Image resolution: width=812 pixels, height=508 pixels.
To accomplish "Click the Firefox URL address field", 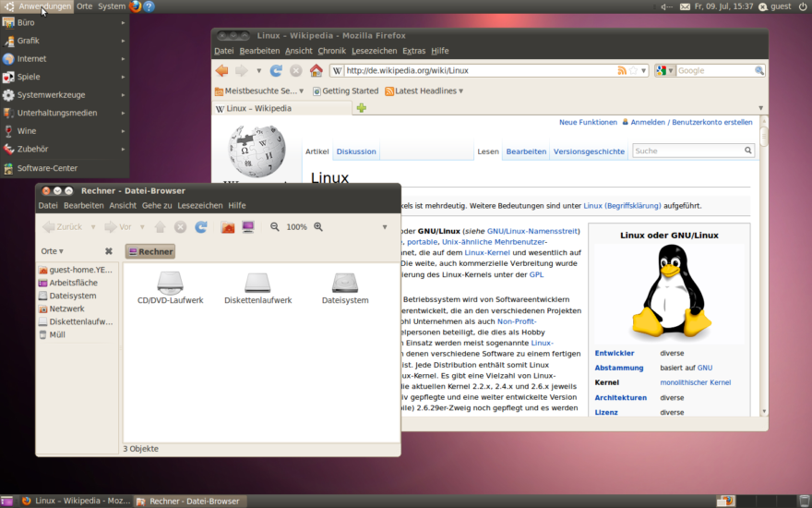I will coord(481,70).
